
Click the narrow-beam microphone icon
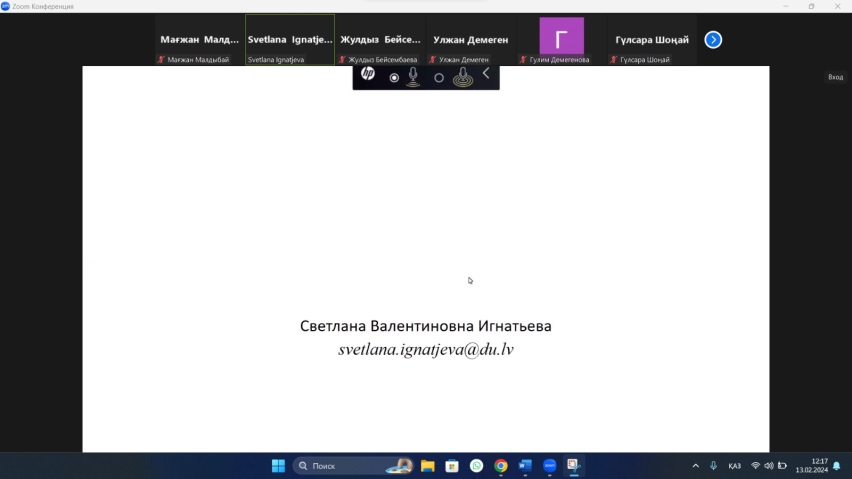(413, 77)
